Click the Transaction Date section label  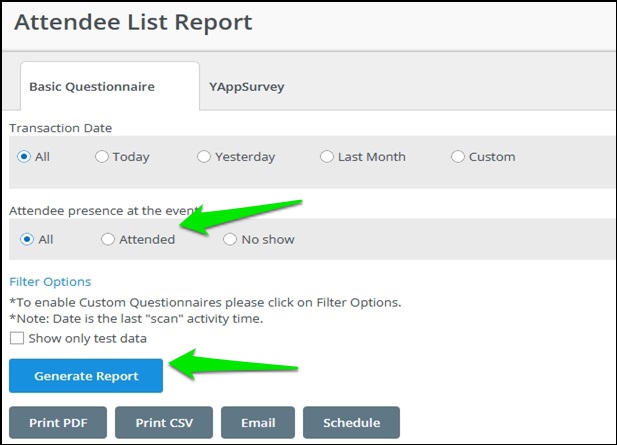click(61, 128)
